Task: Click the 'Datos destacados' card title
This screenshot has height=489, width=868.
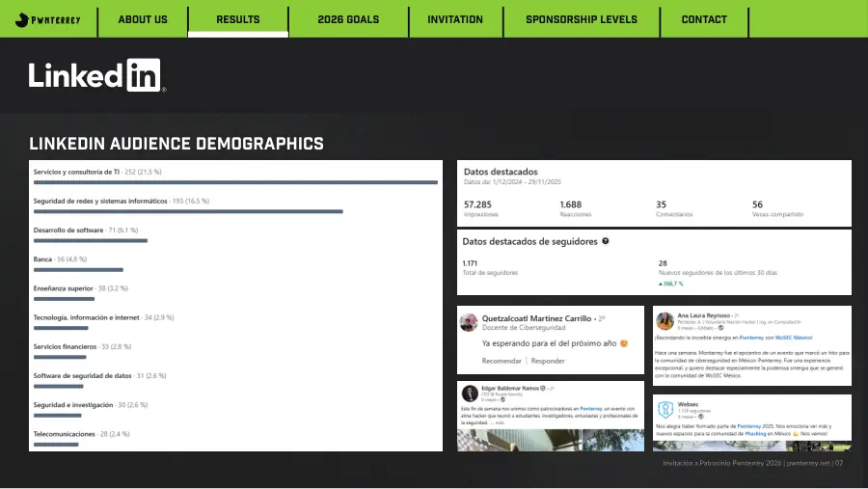Action: click(x=501, y=172)
